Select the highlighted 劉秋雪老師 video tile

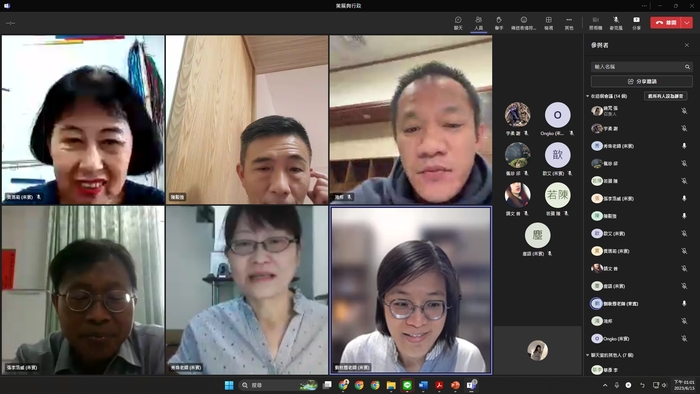click(x=411, y=290)
